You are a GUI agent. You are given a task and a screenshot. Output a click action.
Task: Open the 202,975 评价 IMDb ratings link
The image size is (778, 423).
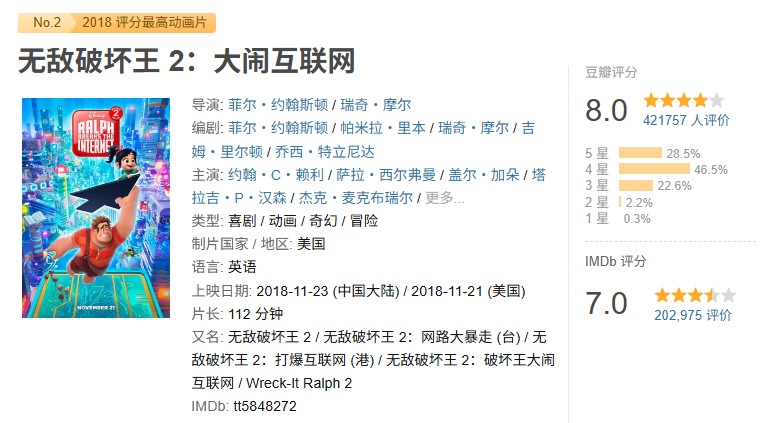[x=693, y=315]
